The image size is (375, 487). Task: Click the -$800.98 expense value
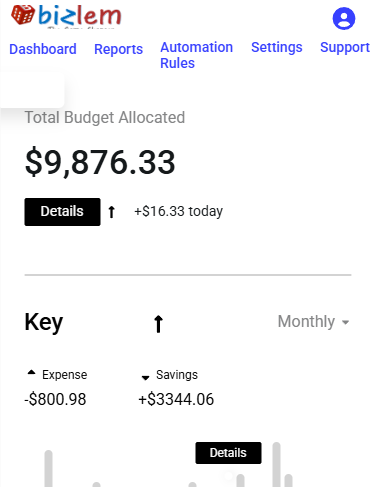[x=55, y=399]
